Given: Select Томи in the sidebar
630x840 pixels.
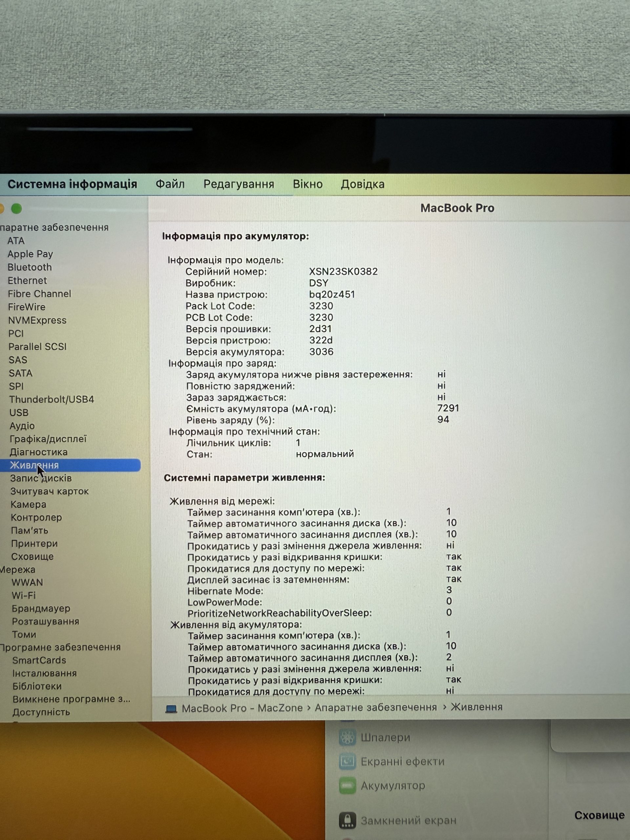Looking at the screenshot, I should click(24, 635).
